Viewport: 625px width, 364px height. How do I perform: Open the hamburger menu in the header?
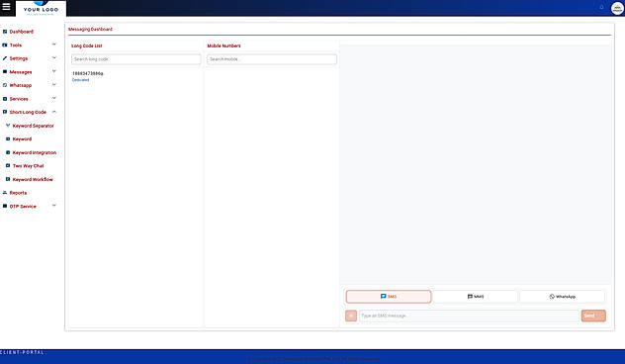coord(6,6)
